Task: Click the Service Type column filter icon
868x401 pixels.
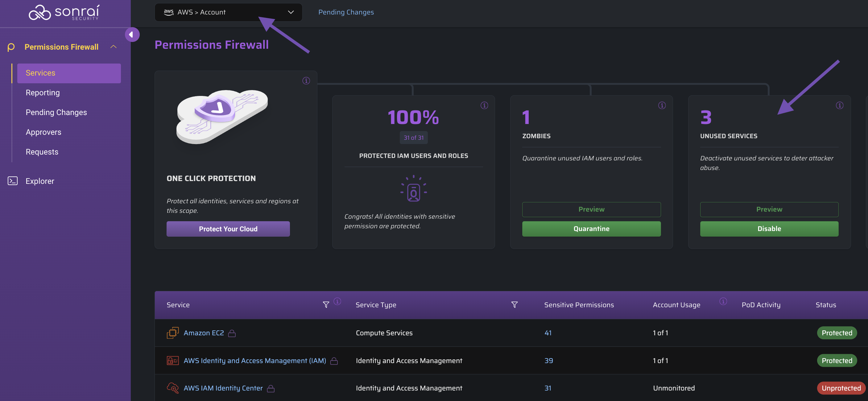Action: [514, 305]
